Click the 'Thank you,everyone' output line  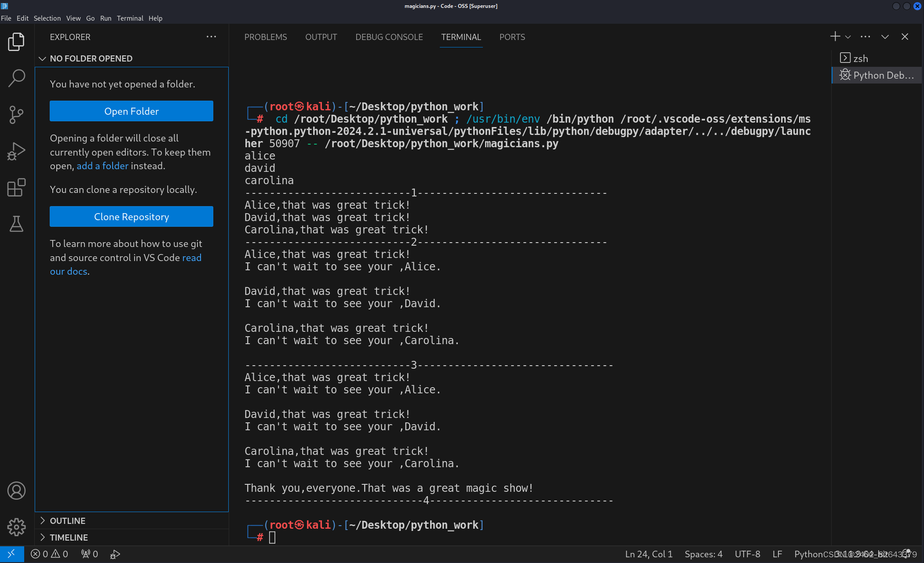[x=389, y=488]
